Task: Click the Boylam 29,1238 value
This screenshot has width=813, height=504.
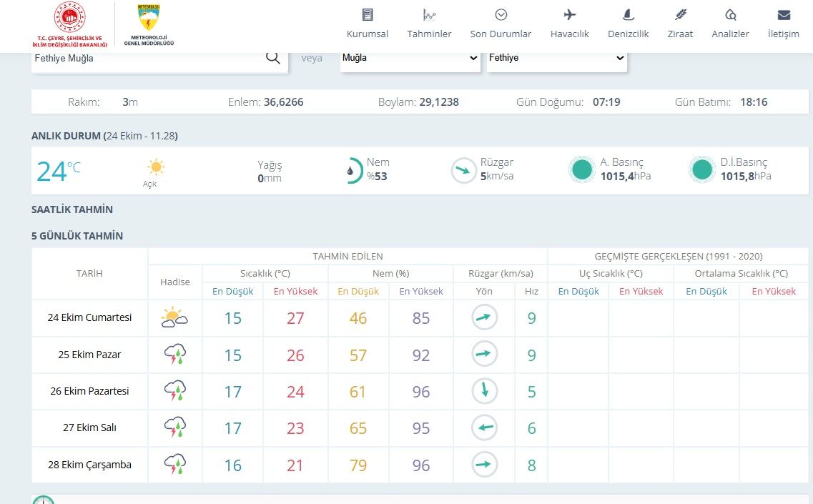Action: click(x=438, y=102)
